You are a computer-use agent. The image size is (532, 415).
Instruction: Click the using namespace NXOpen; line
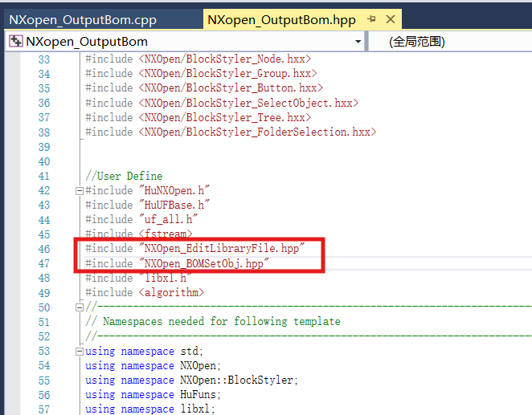(x=153, y=366)
